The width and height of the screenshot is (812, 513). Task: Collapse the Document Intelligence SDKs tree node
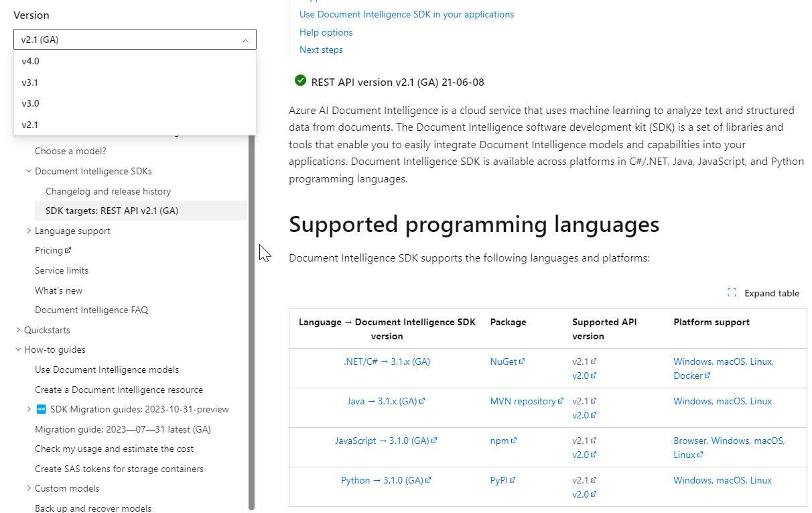(x=29, y=171)
